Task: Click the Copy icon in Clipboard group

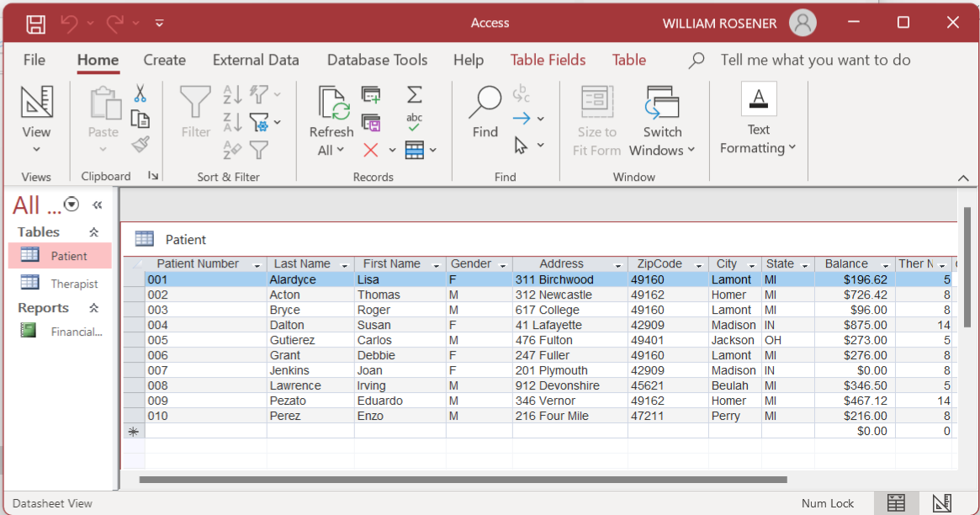Action: pyautogui.click(x=140, y=119)
